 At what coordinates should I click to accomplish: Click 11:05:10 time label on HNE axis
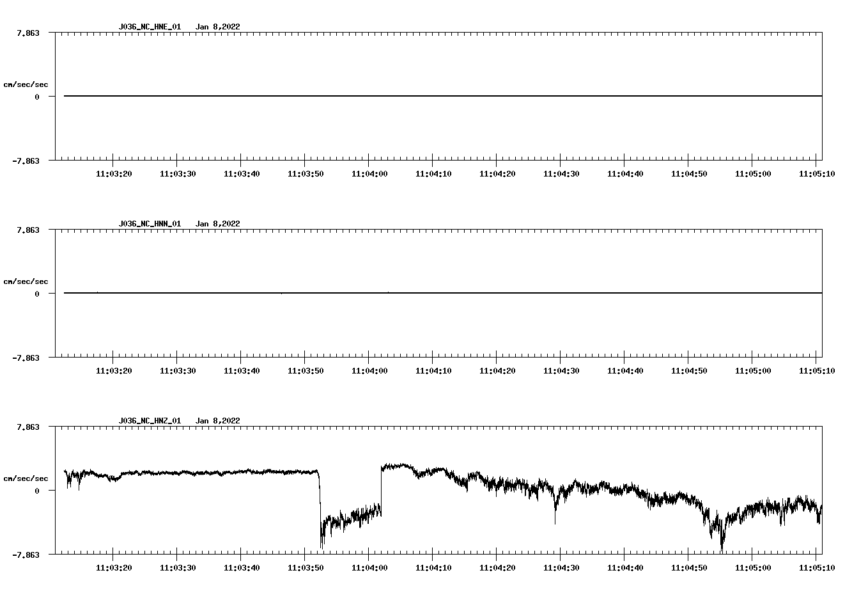(x=817, y=173)
